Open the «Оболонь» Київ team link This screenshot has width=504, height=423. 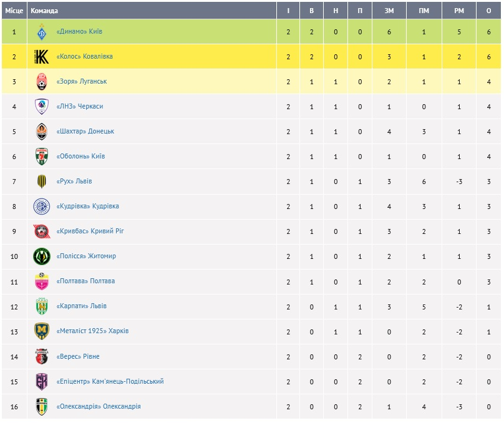[x=80, y=157]
